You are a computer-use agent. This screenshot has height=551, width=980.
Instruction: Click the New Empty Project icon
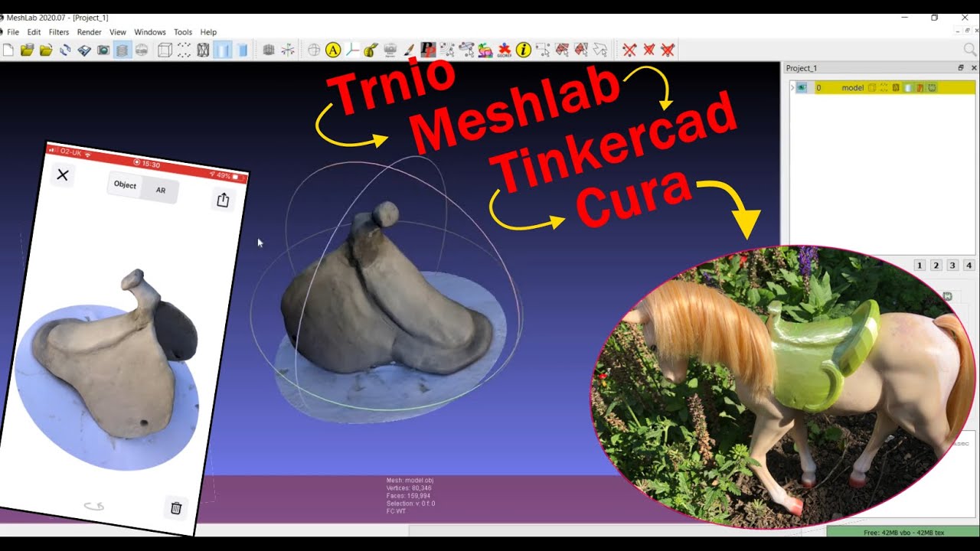[8, 51]
